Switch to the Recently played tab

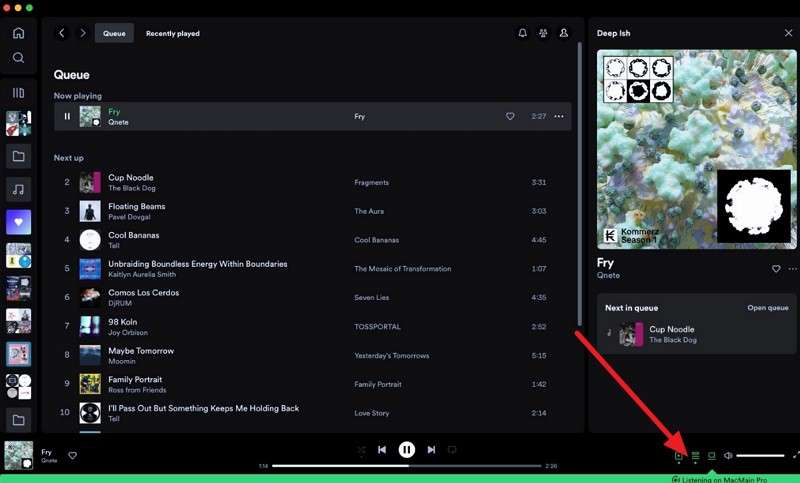pos(173,33)
